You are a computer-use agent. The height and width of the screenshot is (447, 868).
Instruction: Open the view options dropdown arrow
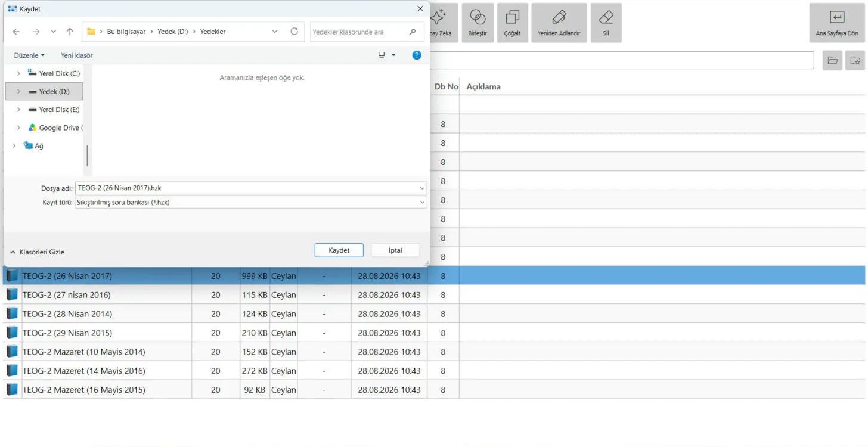[393, 55]
